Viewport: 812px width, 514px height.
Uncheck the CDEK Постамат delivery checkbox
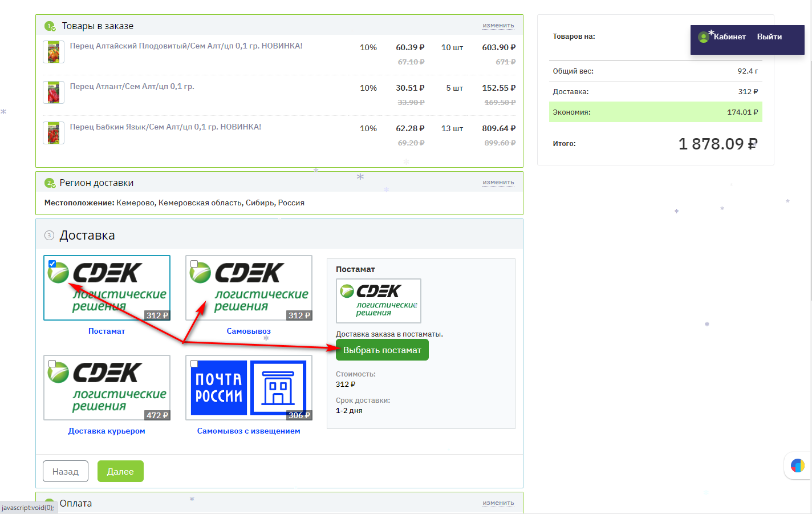click(x=52, y=264)
